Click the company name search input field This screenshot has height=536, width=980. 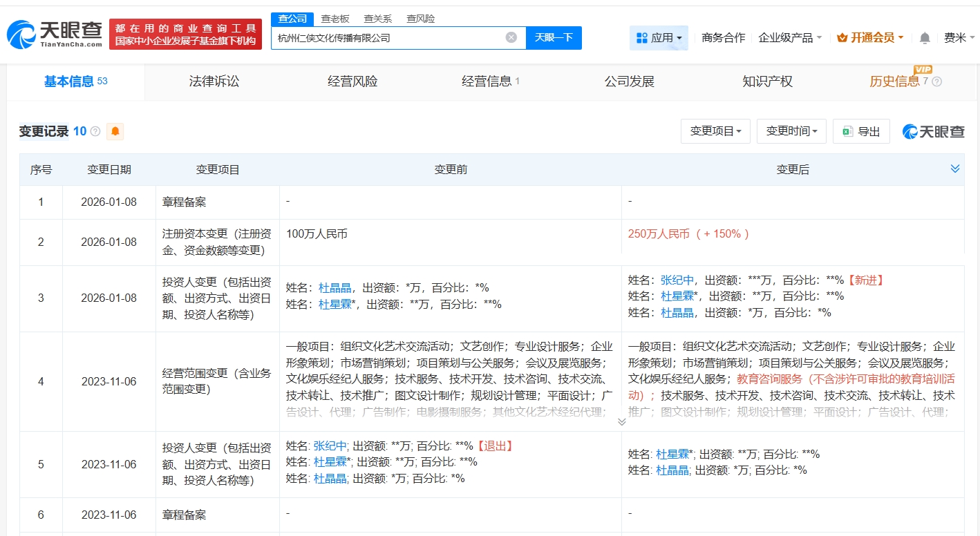387,37
